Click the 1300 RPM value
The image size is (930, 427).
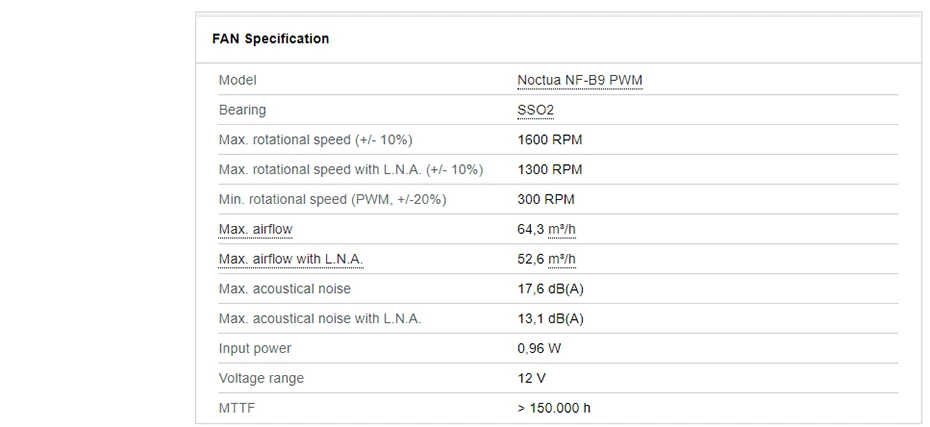tap(549, 169)
